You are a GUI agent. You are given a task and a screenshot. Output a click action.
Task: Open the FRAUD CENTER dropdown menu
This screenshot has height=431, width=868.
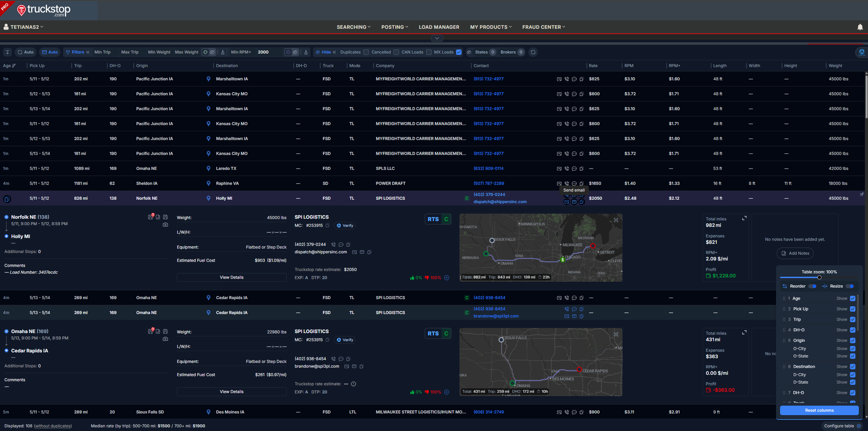pos(544,27)
